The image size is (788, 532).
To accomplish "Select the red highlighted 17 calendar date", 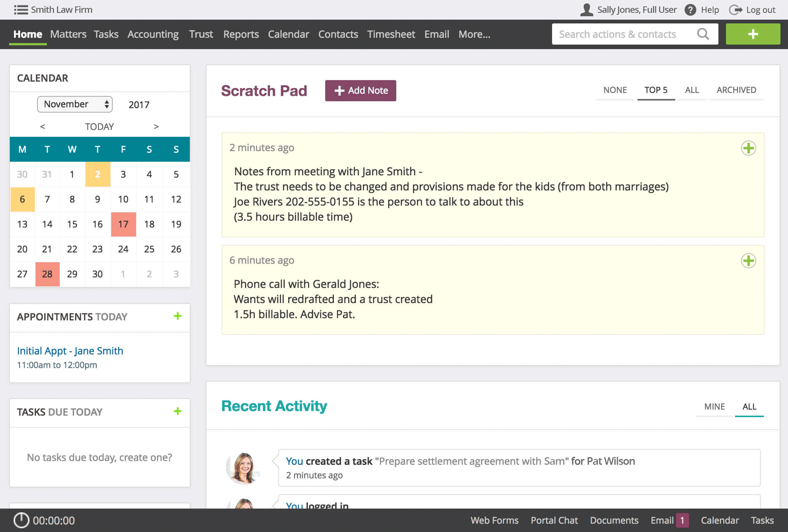I will [123, 224].
